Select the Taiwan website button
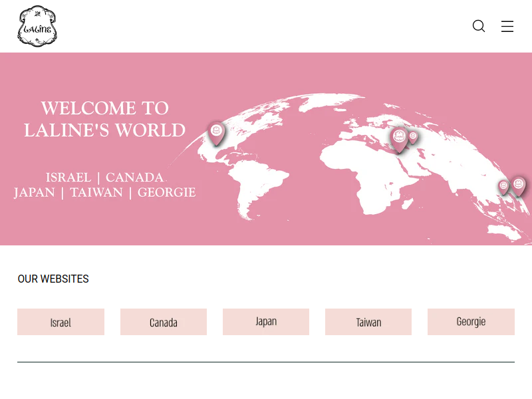The width and height of the screenshot is (532, 399). pos(368,322)
